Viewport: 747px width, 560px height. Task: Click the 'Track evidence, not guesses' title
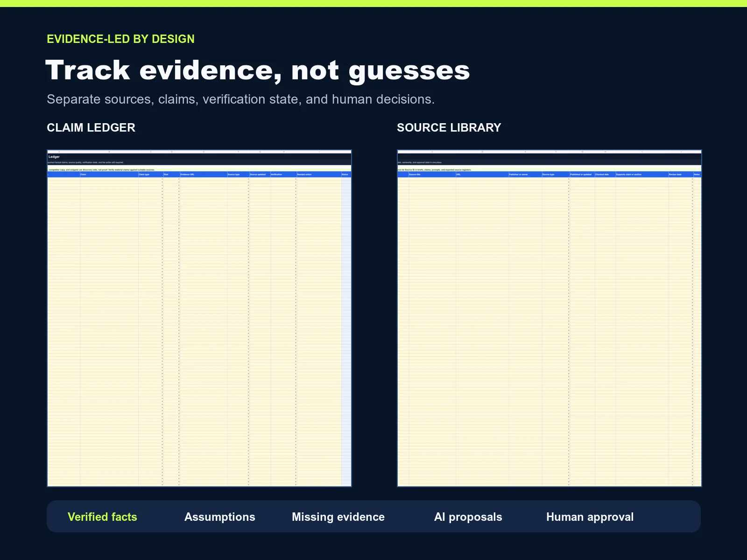point(257,70)
